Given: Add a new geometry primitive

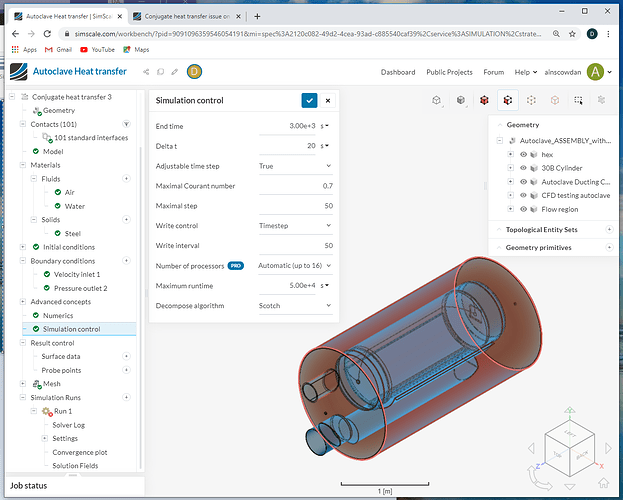Looking at the screenshot, I should click(x=609, y=247).
